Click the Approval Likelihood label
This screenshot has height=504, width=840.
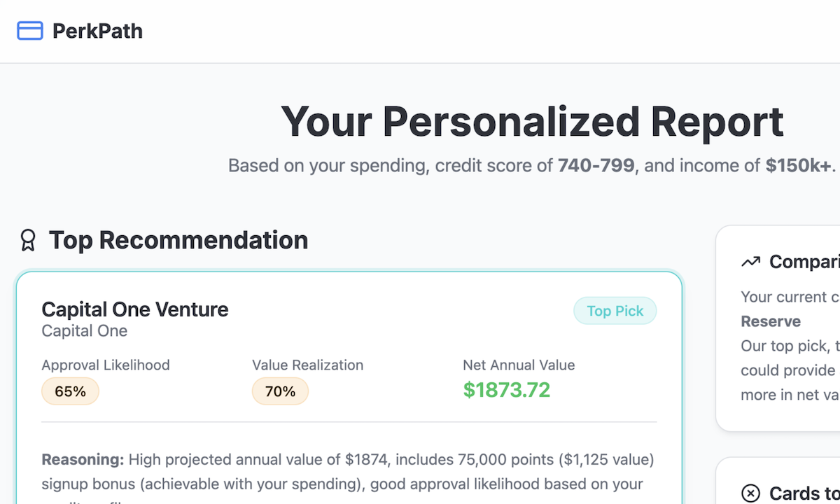106,365
